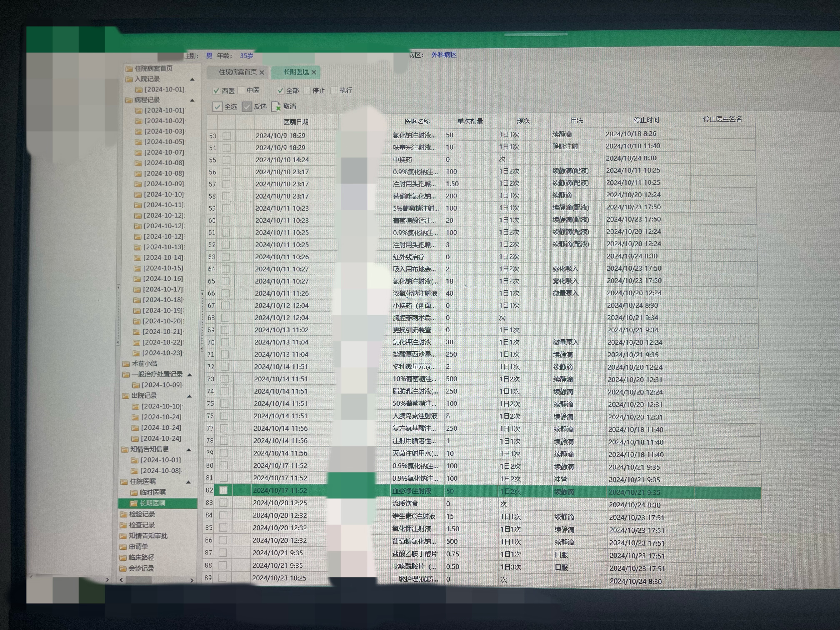Open the [2024-10-08] entry under 知情告知信息
Screen dimensions: 840x630
click(156, 471)
